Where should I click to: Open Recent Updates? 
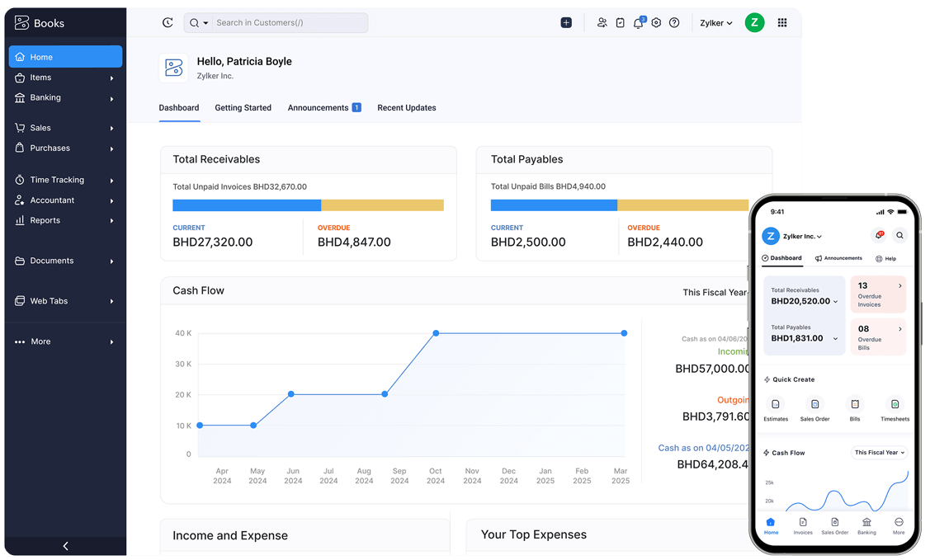pos(406,107)
